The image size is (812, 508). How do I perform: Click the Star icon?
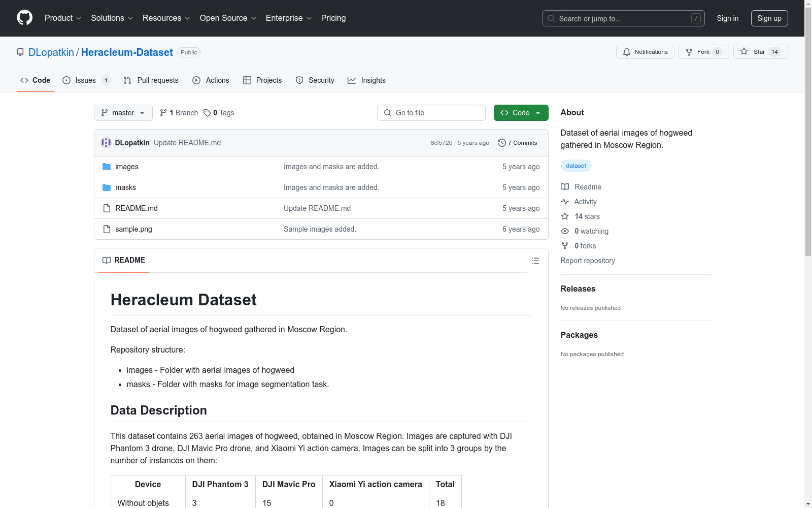[x=744, y=51]
